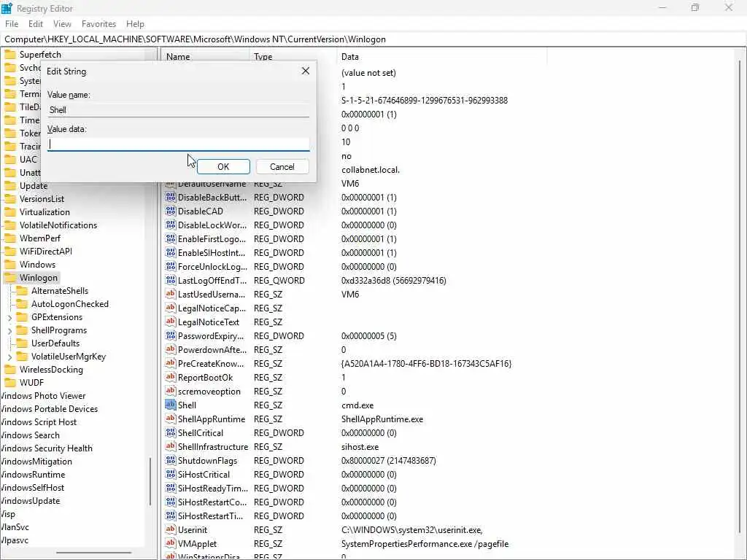Click the tree pane horizontal scrollbar
This screenshot has height=560, width=747.
(x=93, y=553)
